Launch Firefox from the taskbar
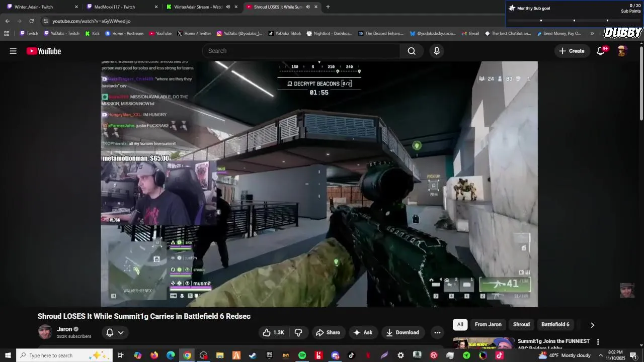 click(154, 355)
